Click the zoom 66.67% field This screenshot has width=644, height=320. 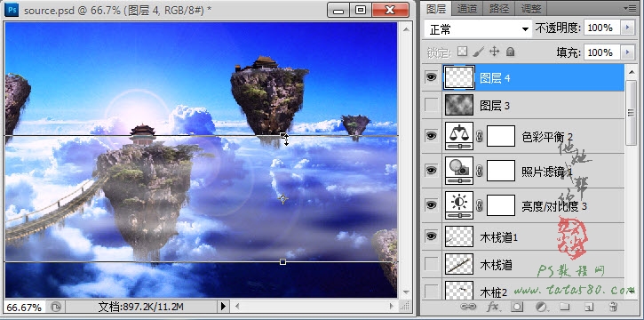[24, 307]
